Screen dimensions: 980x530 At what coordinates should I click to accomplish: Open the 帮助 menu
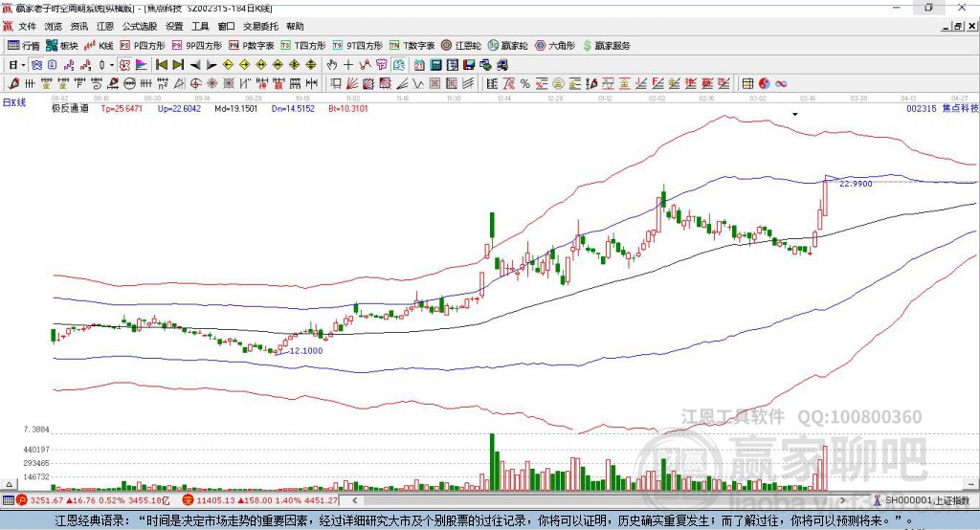click(295, 26)
